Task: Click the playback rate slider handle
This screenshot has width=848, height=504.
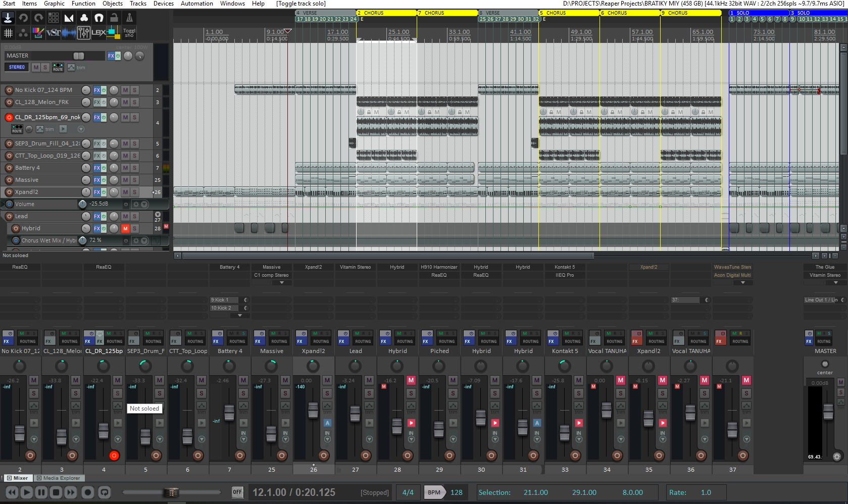Action: point(172,492)
